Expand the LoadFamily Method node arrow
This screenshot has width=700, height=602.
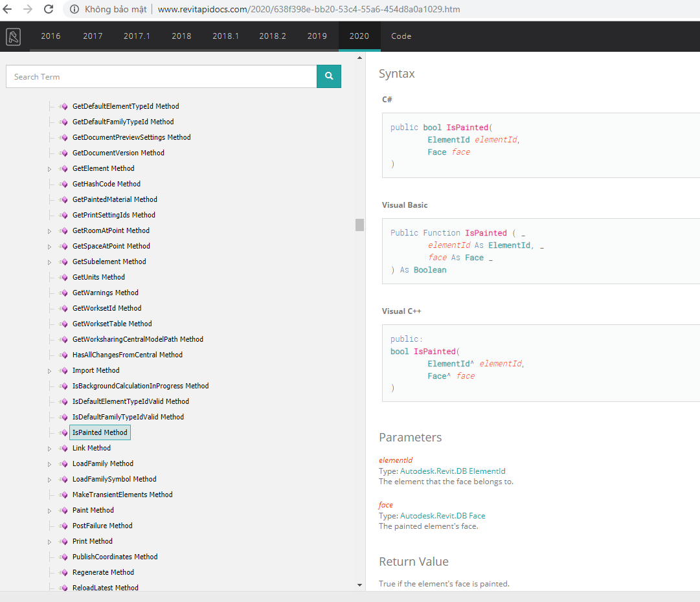point(50,463)
